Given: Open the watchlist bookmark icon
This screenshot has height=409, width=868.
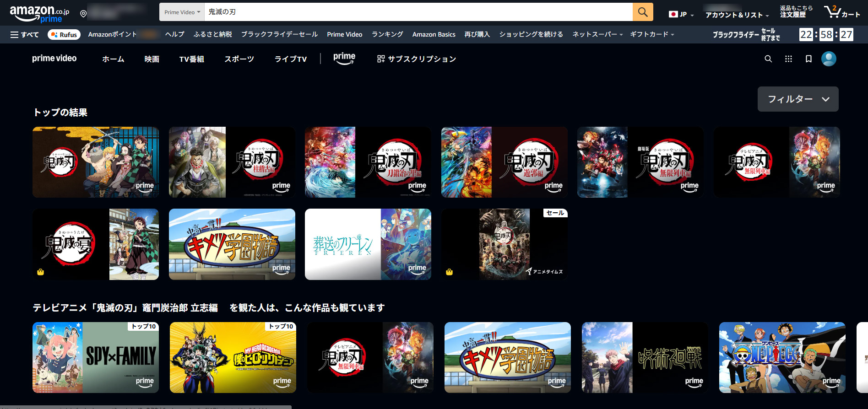Looking at the screenshot, I should [808, 59].
